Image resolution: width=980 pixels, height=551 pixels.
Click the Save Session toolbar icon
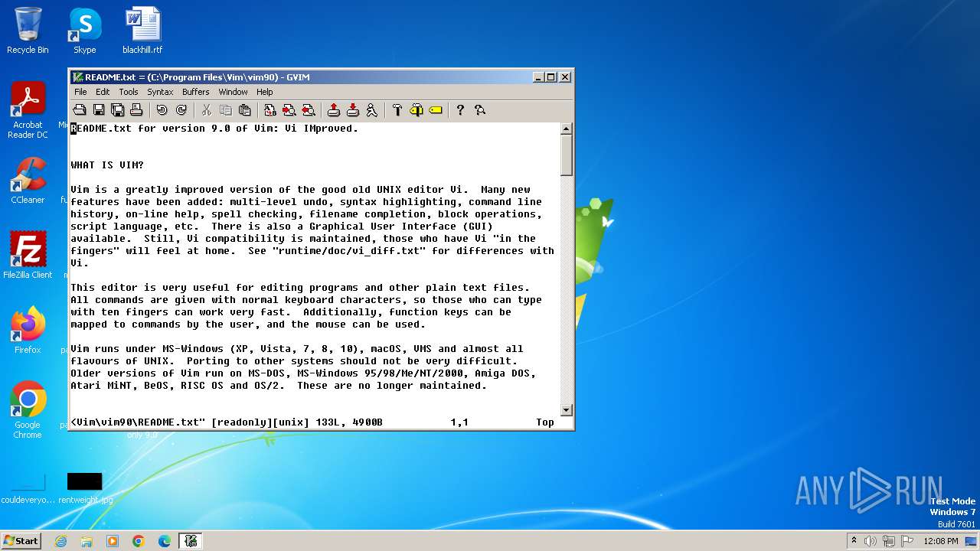(353, 110)
